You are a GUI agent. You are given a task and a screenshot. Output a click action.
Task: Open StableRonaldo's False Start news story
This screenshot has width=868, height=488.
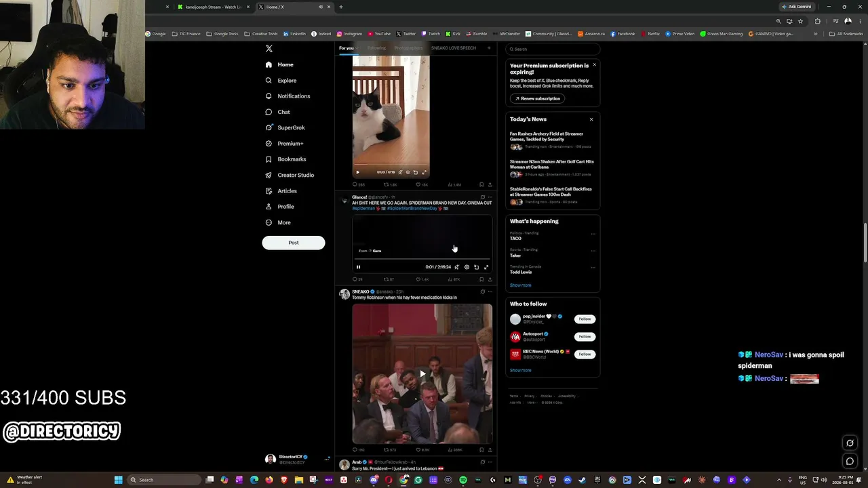552,195
